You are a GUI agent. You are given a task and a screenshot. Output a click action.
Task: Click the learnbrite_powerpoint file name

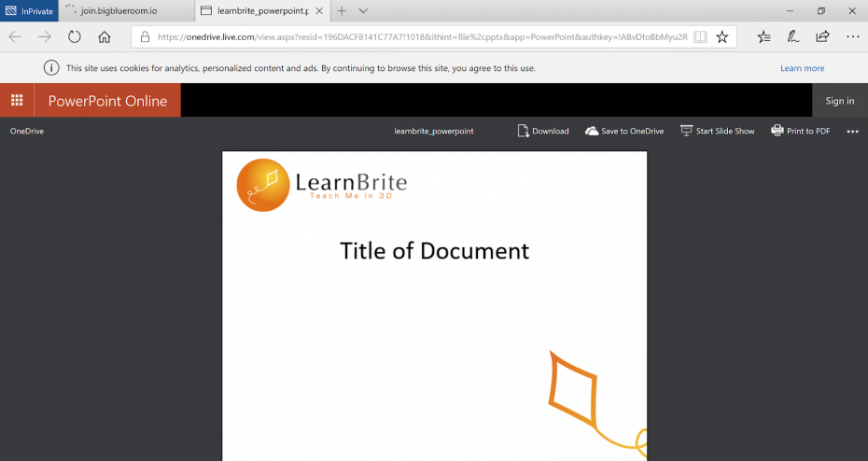click(x=434, y=132)
